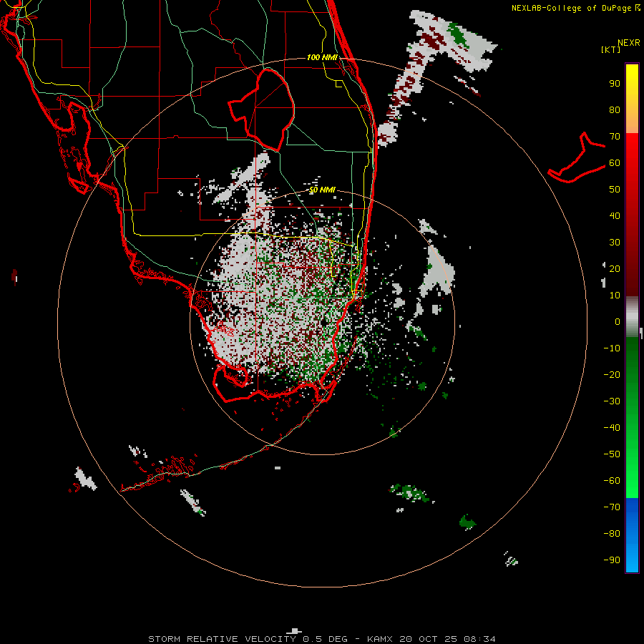Click the 0 value on the velocity scale
This screenshot has height=644, width=644.
coord(618,322)
